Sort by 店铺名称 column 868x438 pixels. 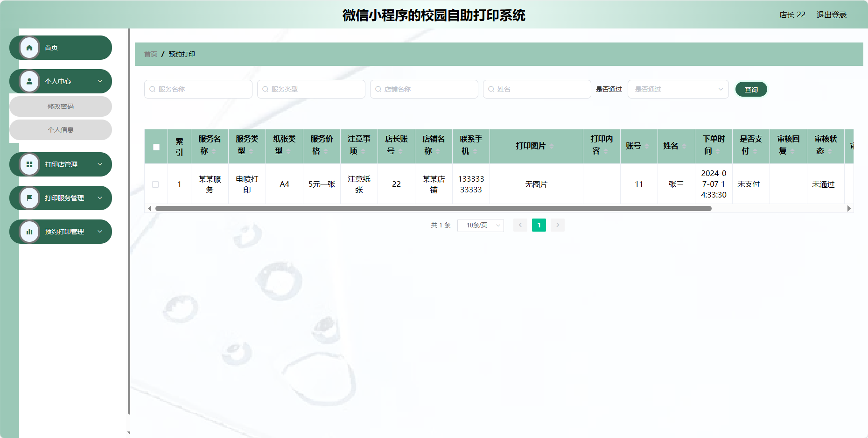click(x=438, y=151)
